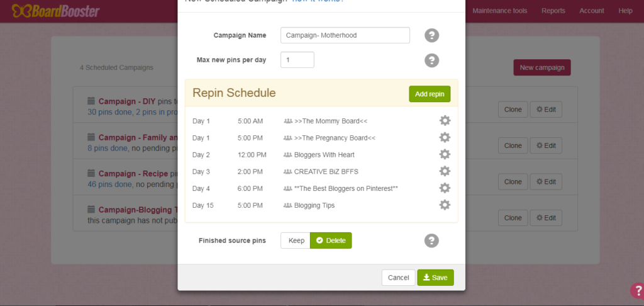644x306 pixels.
Task: Show help for Max new pins per day
Action: point(431,60)
